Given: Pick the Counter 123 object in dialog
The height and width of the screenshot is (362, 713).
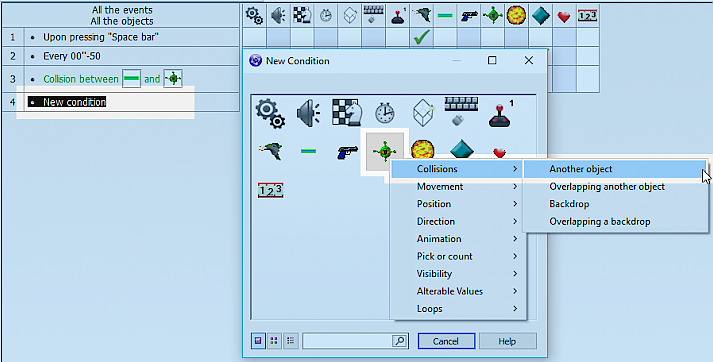Looking at the screenshot, I should (271, 190).
